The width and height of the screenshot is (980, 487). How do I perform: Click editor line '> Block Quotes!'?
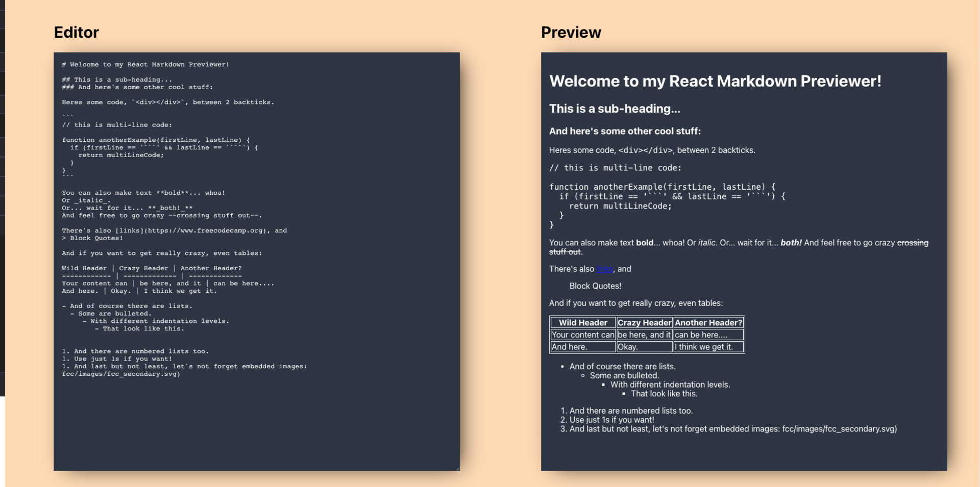click(92, 238)
